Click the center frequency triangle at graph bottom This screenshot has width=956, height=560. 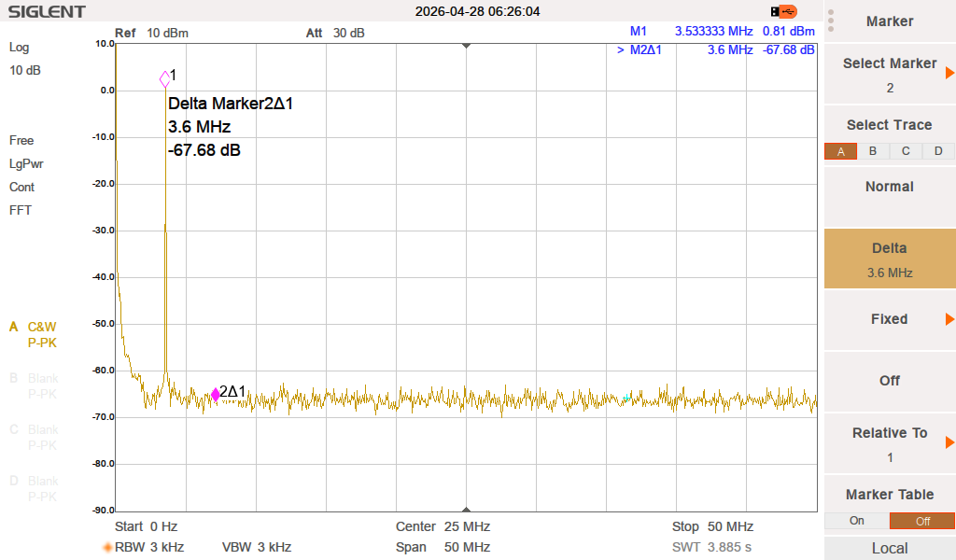(x=466, y=509)
